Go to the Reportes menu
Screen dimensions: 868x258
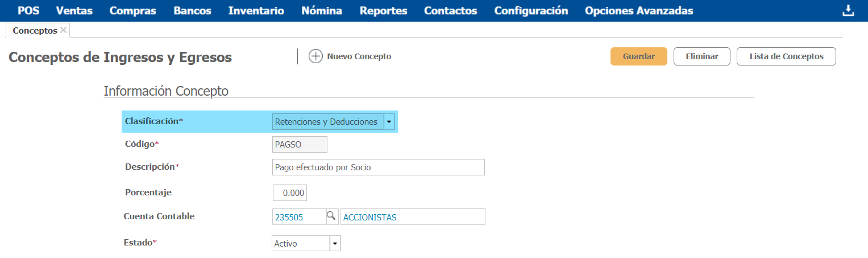coord(383,11)
